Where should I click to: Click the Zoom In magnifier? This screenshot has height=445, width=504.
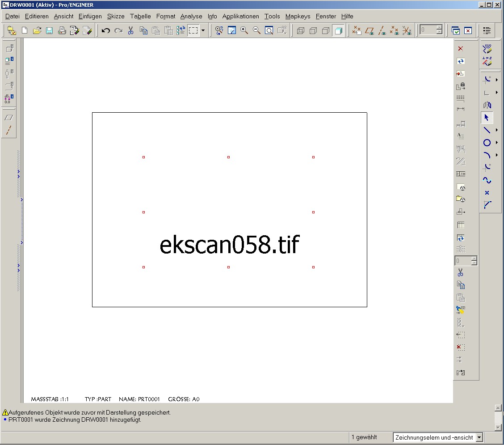244,30
